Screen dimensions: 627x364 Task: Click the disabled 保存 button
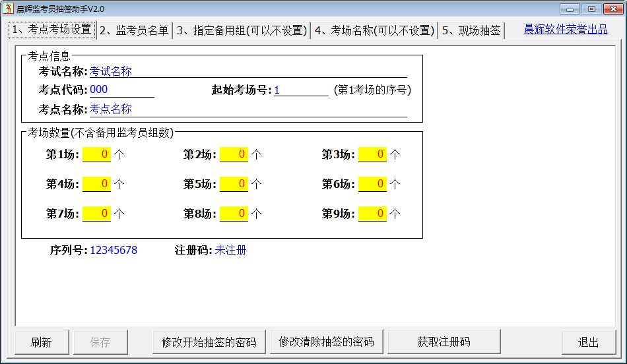pyautogui.click(x=100, y=342)
